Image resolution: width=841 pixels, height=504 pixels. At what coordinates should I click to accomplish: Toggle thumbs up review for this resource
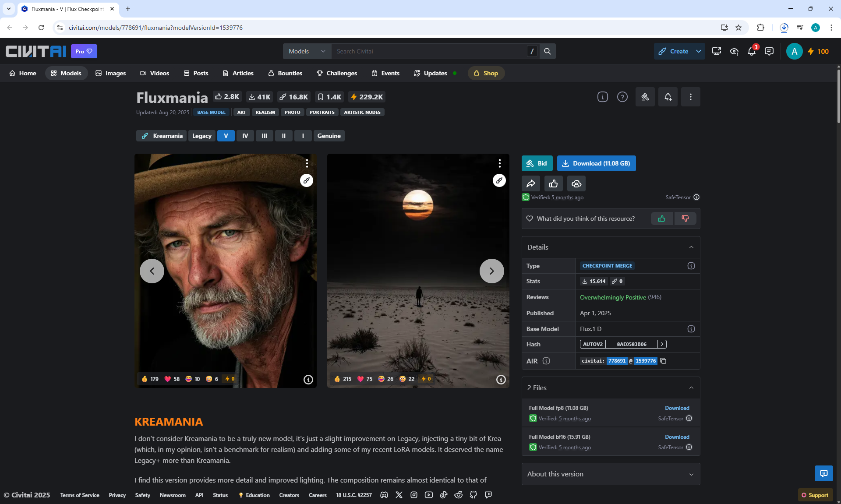(x=661, y=219)
